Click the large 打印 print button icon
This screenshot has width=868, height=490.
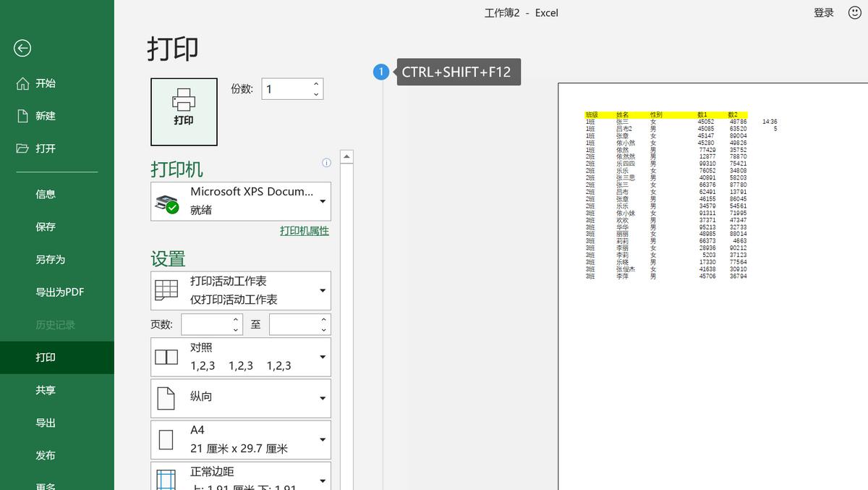(x=184, y=110)
